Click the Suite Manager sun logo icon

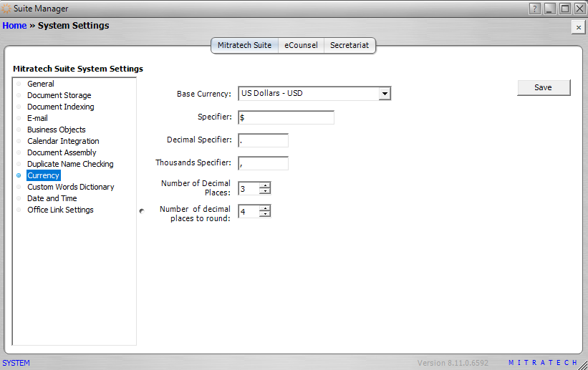tap(6, 9)
